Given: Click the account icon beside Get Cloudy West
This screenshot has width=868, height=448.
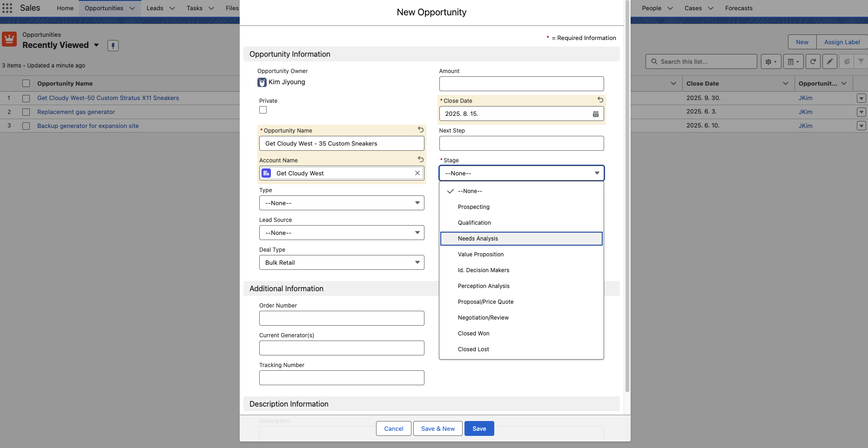Looking at the screenshot, I should click(267, 173).
